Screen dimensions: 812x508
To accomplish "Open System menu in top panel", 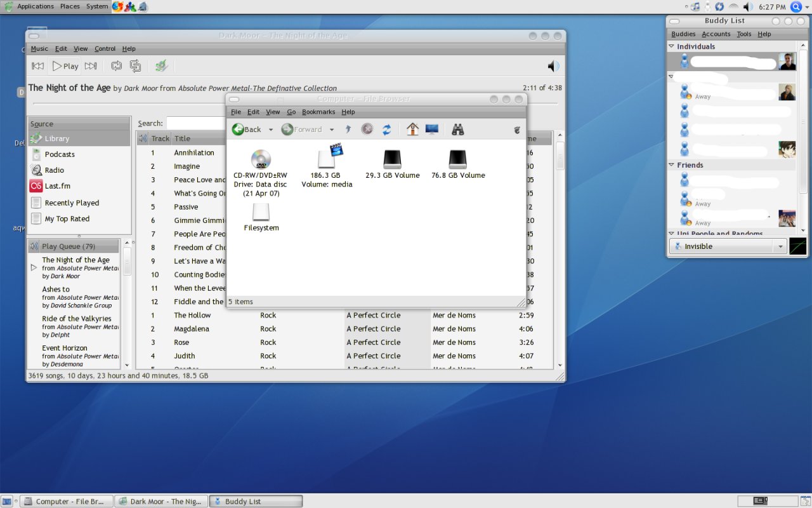I will 97,6.
